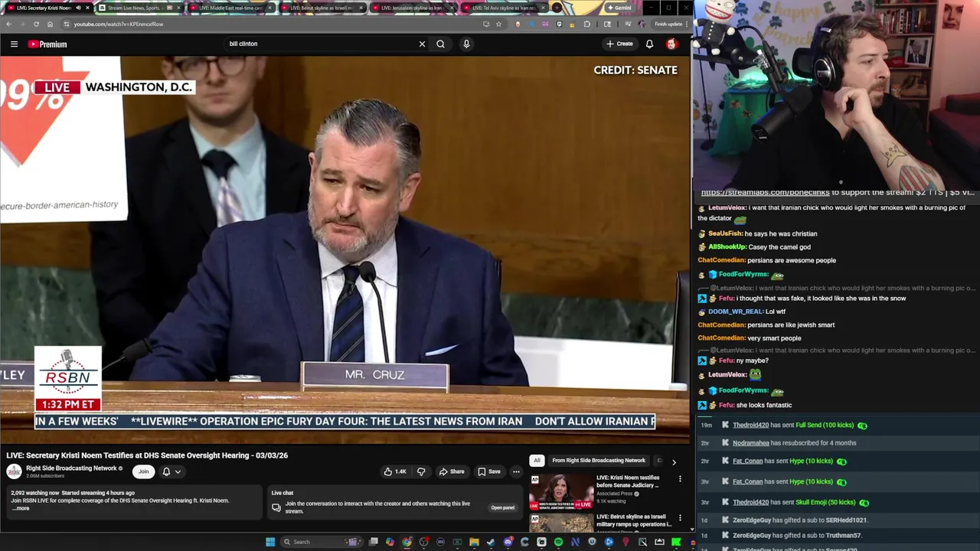Image resolution: width=980 pixels, height=551 pixels.
Task: Dislike the video with thumbs down
Action: (420, 471)
